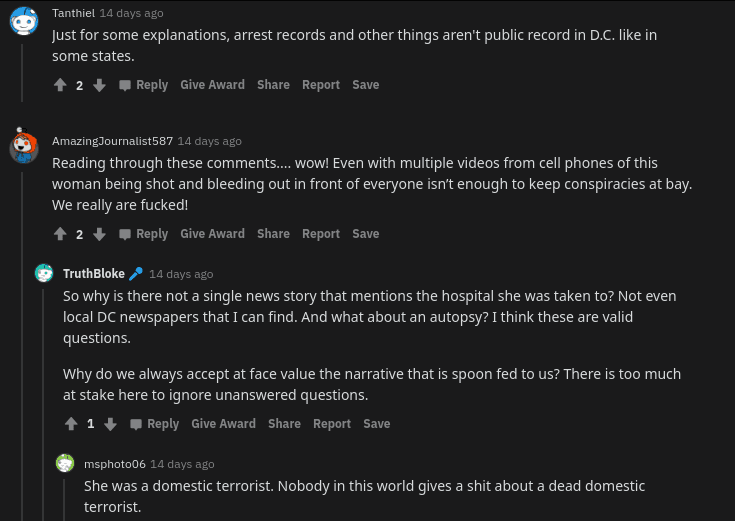Report Tanthiel's comment

pos(321,85)
